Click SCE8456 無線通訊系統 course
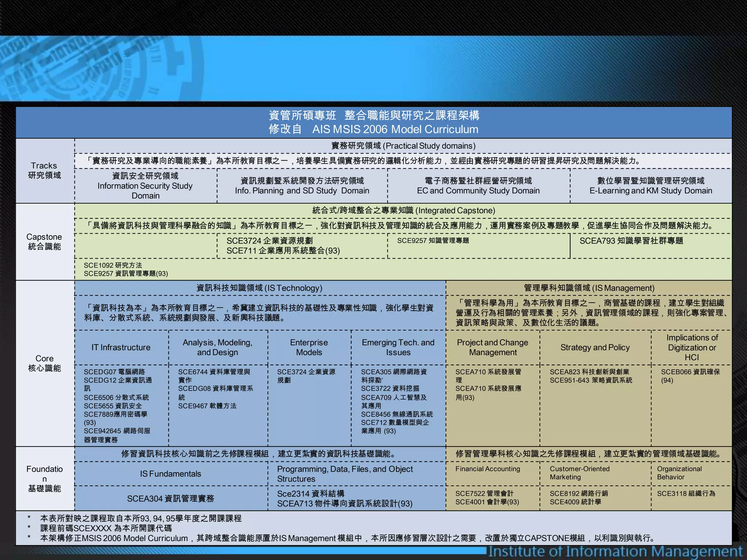747x560 pixels. [x=397, y=414]
